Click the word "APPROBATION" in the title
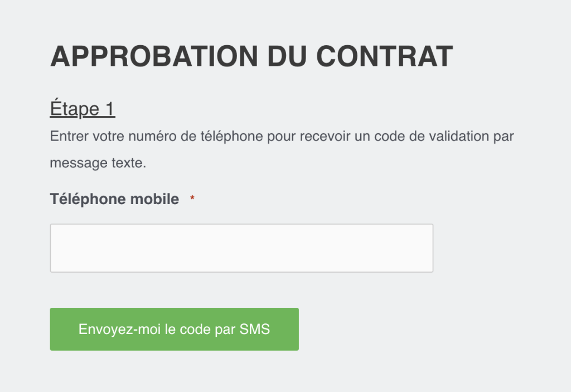 tap(150, 56)
